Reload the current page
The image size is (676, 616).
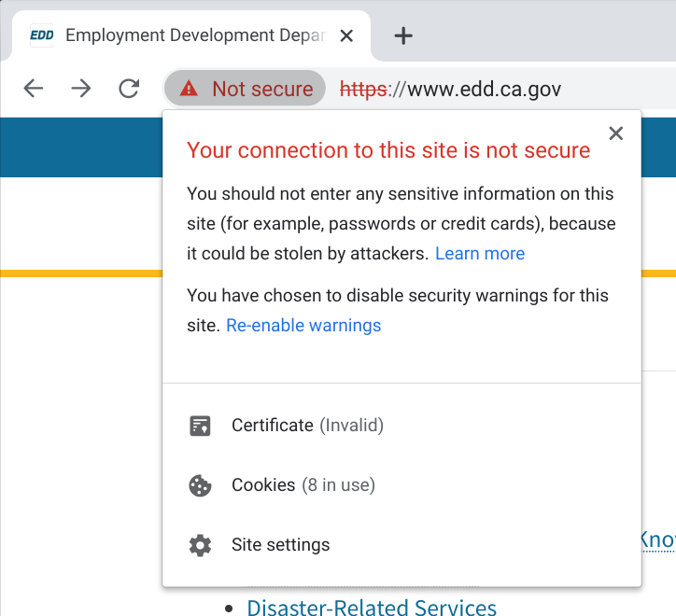(x=129, y=89)
